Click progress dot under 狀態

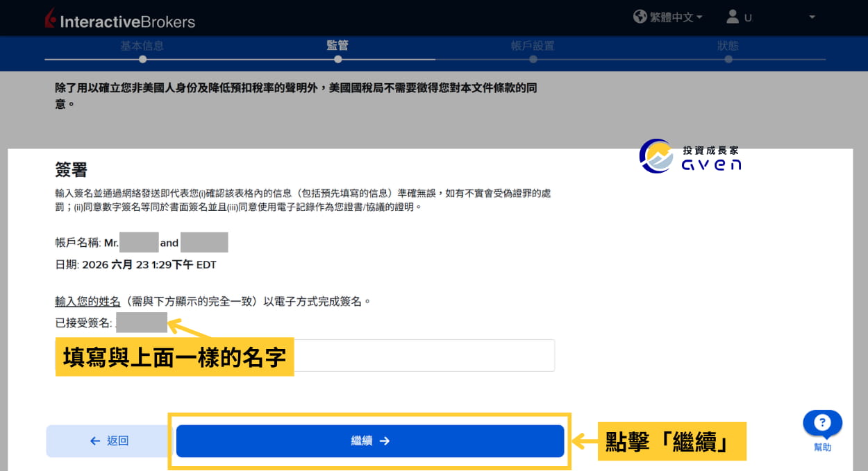point(728,59)
